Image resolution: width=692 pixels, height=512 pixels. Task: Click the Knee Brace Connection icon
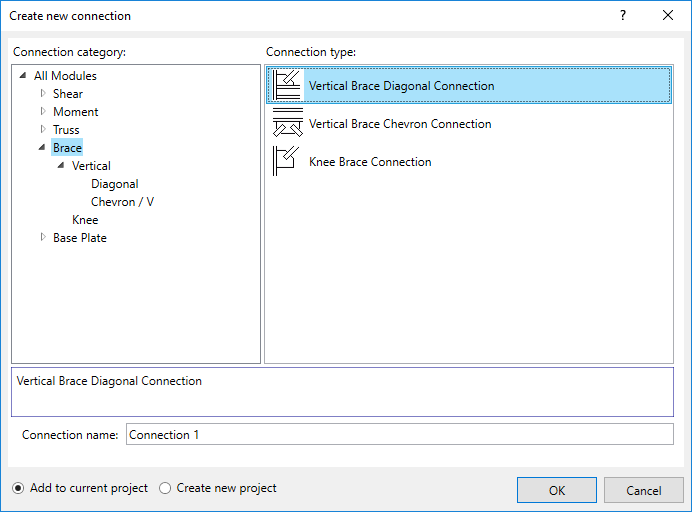click(x=287, y=162)
